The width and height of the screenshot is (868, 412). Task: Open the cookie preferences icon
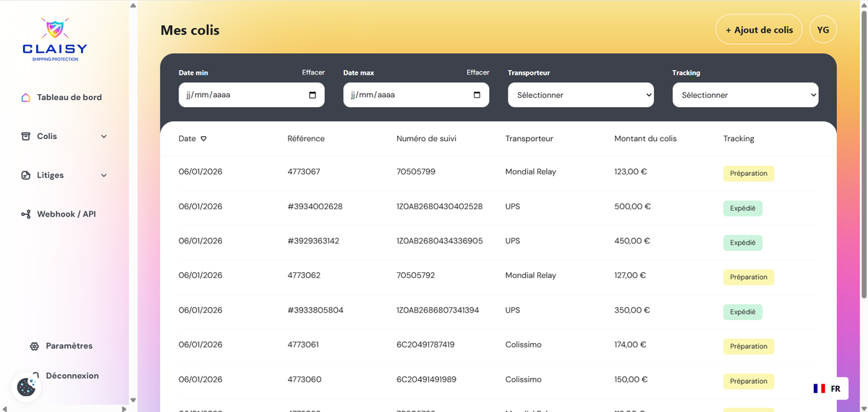(x=26, y=387)
